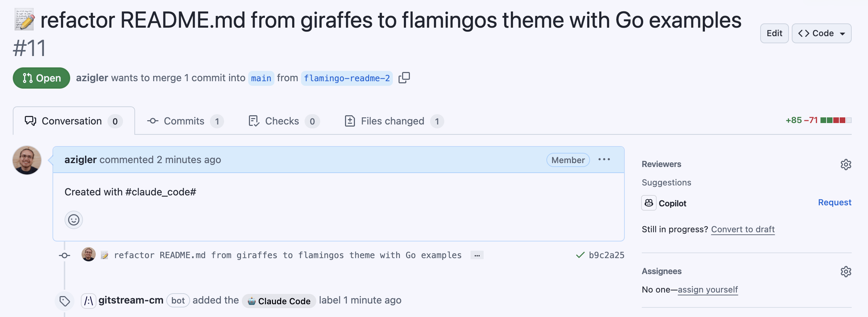Screen dimensions: 868x317
Task: Open the Code dropdown menu
Action: tap(821, 33)
